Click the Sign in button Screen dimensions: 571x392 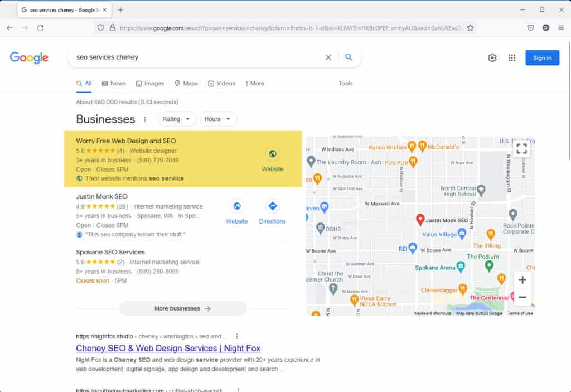542,58
